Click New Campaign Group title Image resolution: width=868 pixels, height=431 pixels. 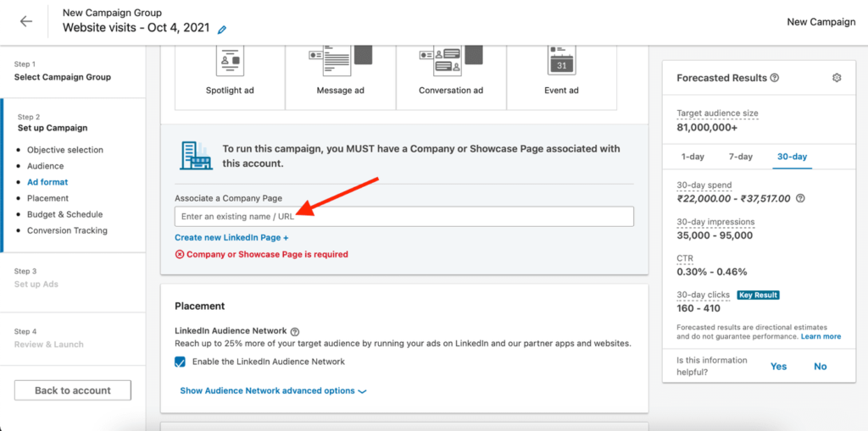(x=113, y=12)
